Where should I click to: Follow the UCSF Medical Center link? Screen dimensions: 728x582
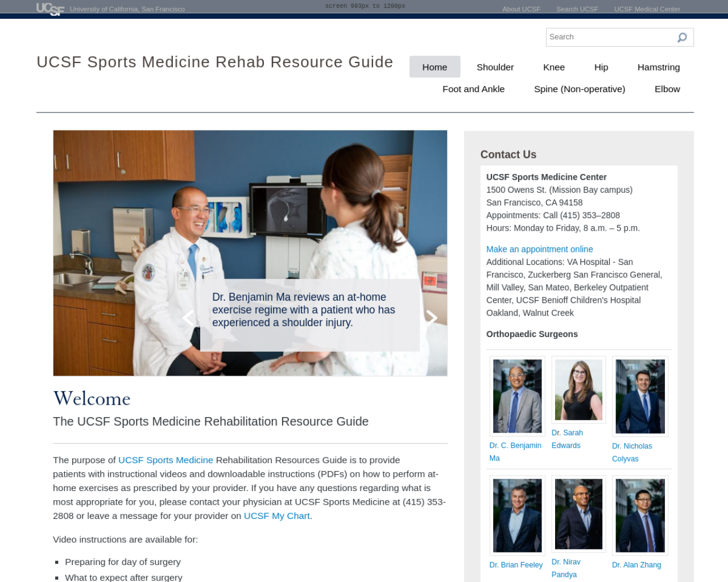pos(647,9)
